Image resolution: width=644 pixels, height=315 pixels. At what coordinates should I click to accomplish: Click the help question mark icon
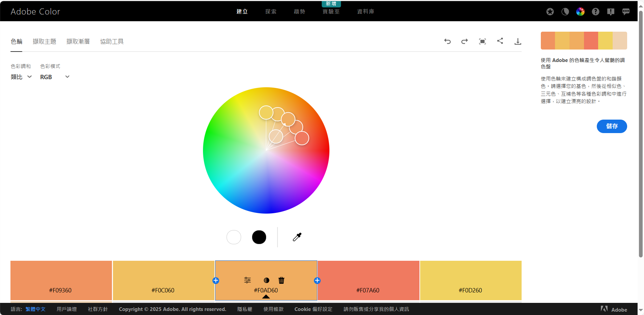pyautogui.click(x=595, y=12)
